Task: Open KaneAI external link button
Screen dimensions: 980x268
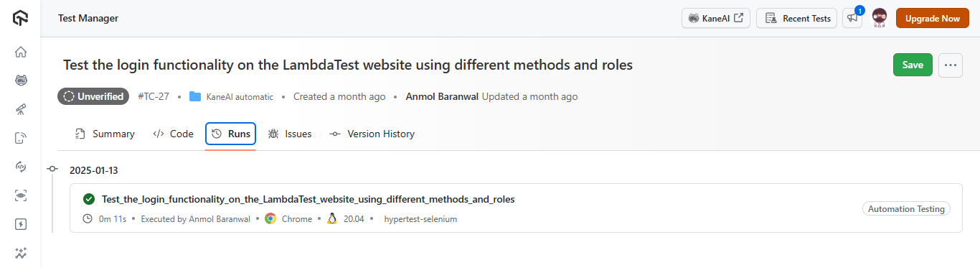Action: [x=716, y=18]
